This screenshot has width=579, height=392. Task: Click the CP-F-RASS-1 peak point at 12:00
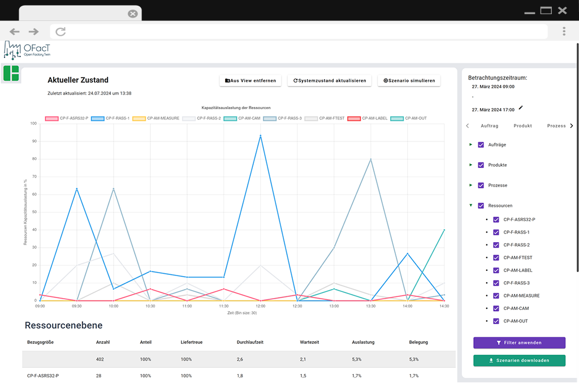[x=260, y=136]
